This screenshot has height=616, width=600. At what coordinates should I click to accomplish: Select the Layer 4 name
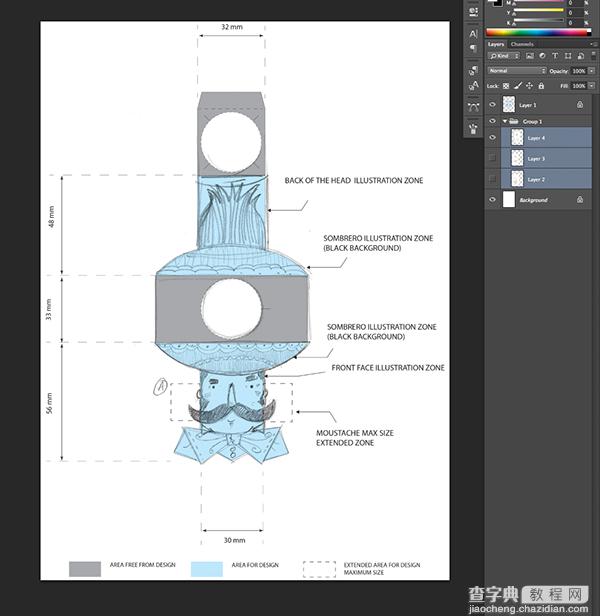coord(536,138)
